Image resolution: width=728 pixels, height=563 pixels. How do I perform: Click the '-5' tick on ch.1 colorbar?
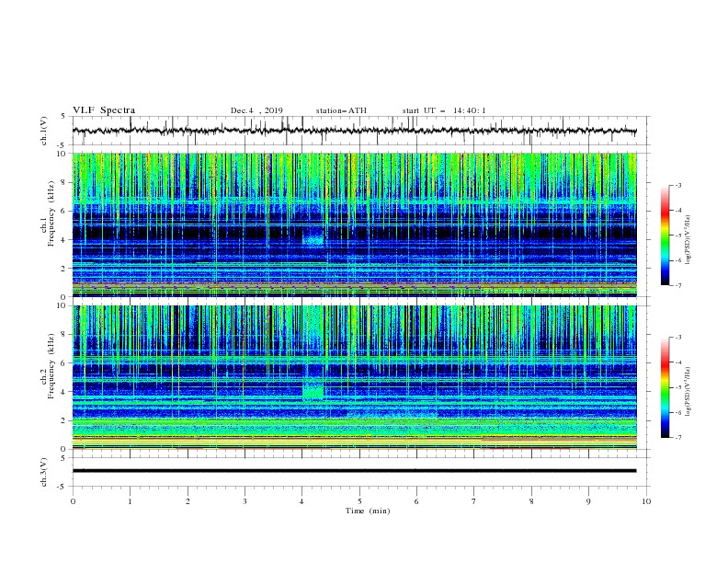677,236
